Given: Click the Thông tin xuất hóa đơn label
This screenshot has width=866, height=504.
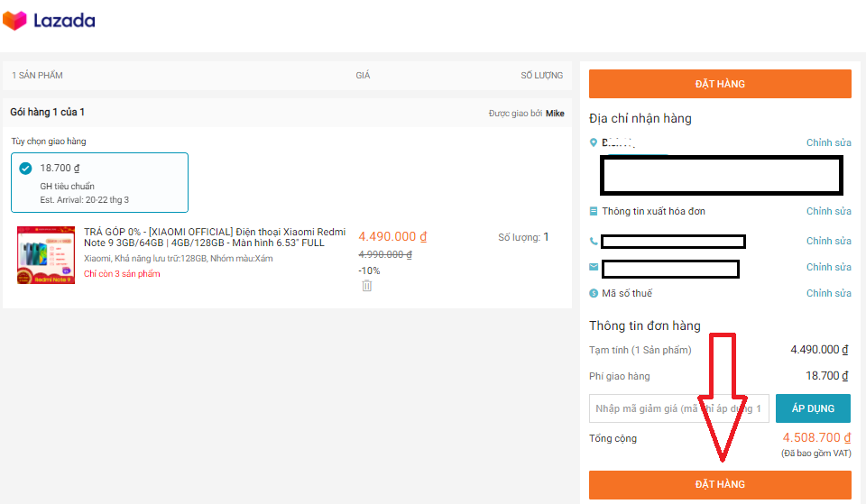Looking at the screenshot, I should pos(653,211).
